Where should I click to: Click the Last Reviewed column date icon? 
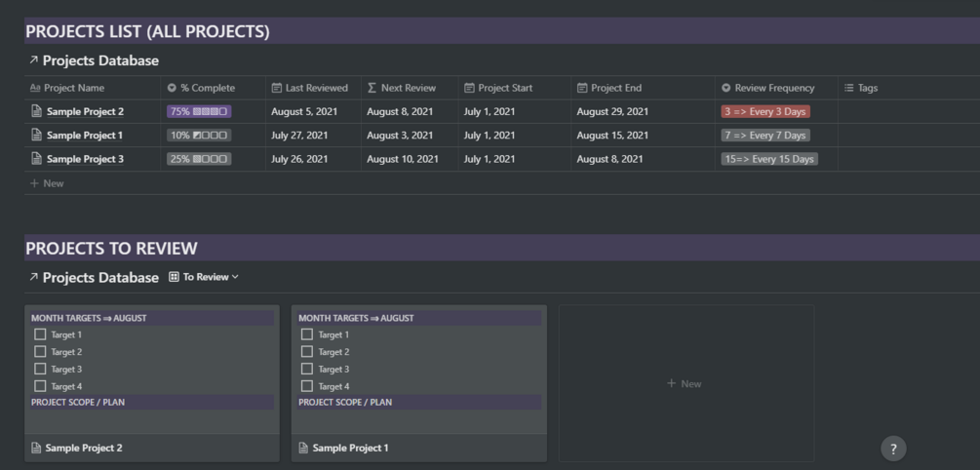(x=277, y=88)
